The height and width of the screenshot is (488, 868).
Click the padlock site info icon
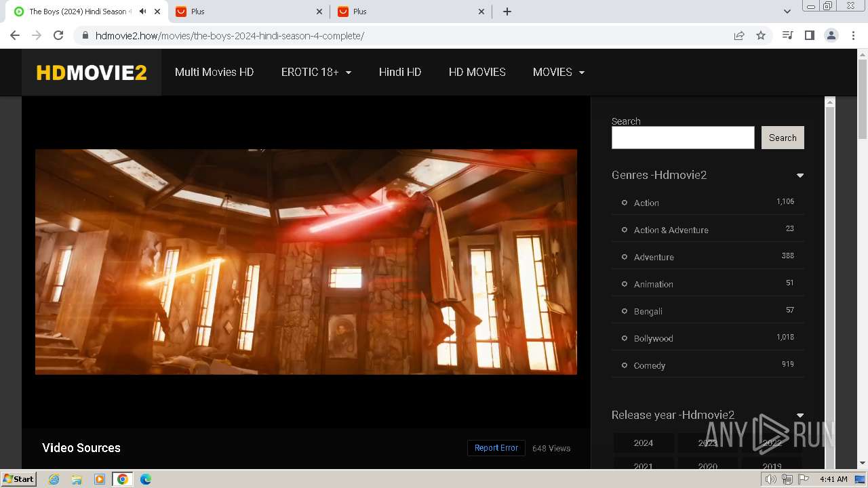click(85, 36)
